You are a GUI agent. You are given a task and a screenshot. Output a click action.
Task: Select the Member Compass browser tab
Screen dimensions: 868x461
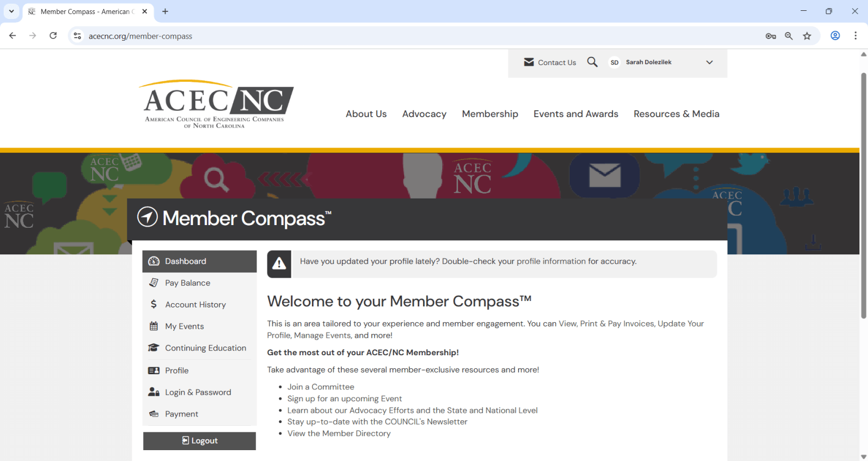pos(88,11)
